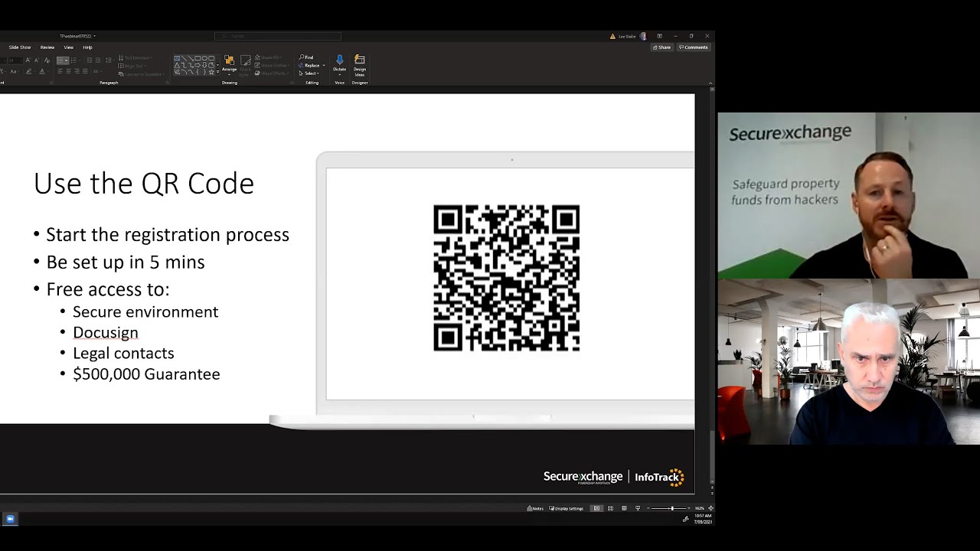The height and width of the screenshot is (551, 980).
Task: Click the Find button in Editing
Action: coord(306,57)
